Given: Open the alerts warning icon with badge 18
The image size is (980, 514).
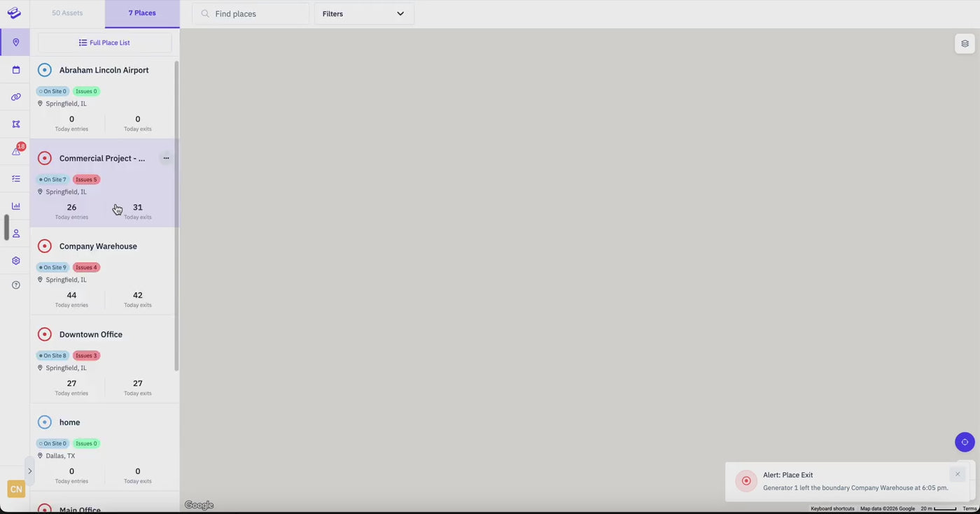Looking at the screenshot, I should [x=17, y=150].
